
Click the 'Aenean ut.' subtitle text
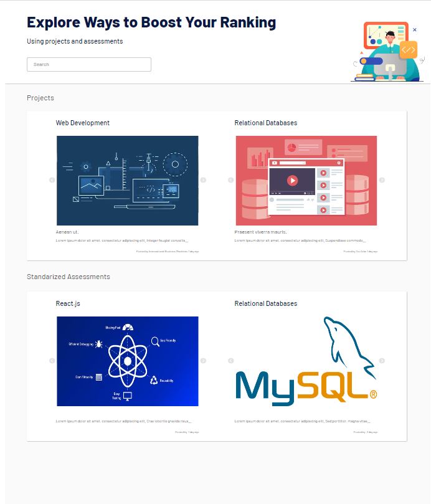coord(67,232)
